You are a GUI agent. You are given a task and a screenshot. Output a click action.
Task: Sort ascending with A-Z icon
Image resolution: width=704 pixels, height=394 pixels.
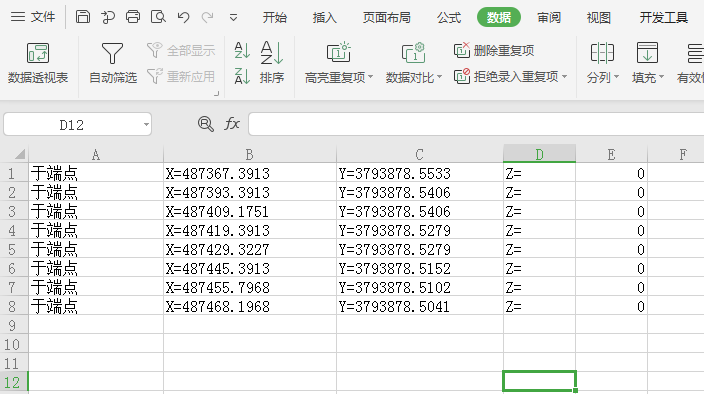tap(242, 50)
